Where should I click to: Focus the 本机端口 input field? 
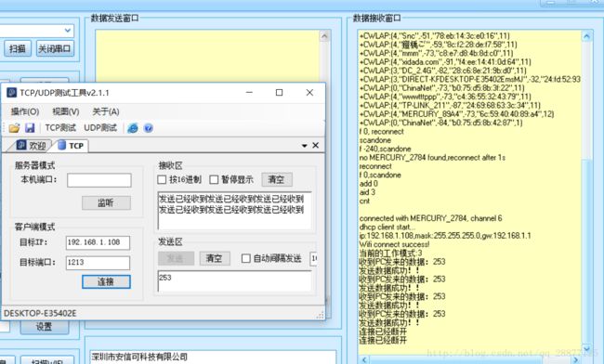pyautogui.click(x=99, y=180)
